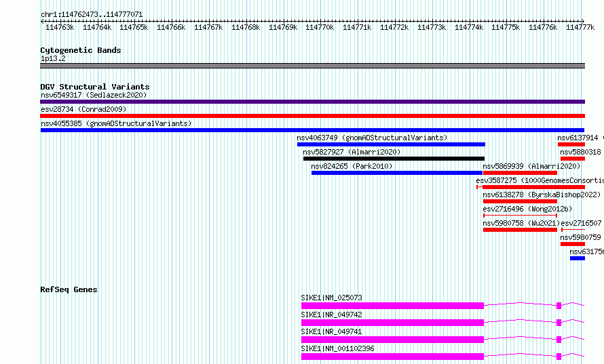Select the long blue nsv4055385 gnomAD bar
The image size is (604, 364).
point(312,130)
